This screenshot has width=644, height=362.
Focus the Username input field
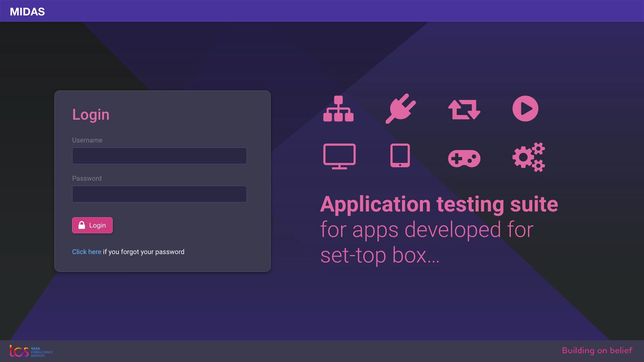[159, 156]
